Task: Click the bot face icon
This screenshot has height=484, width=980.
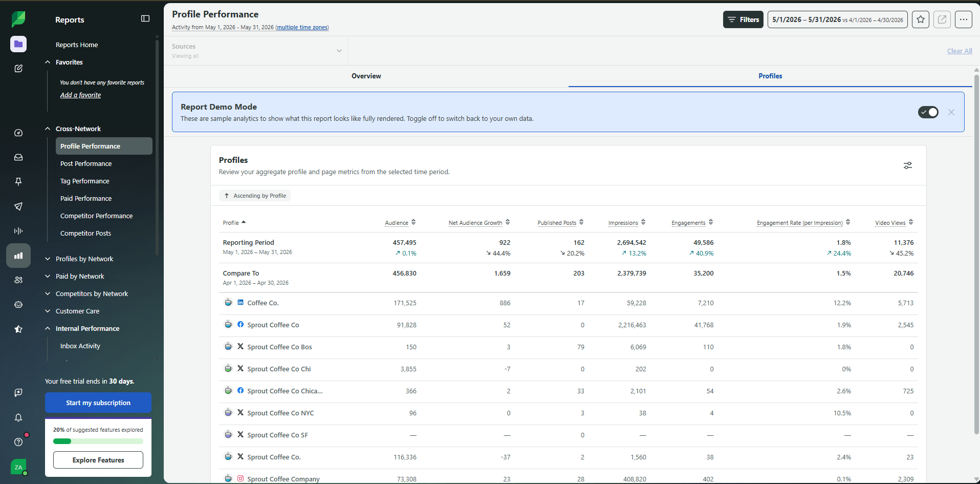Action: (18, 304)
